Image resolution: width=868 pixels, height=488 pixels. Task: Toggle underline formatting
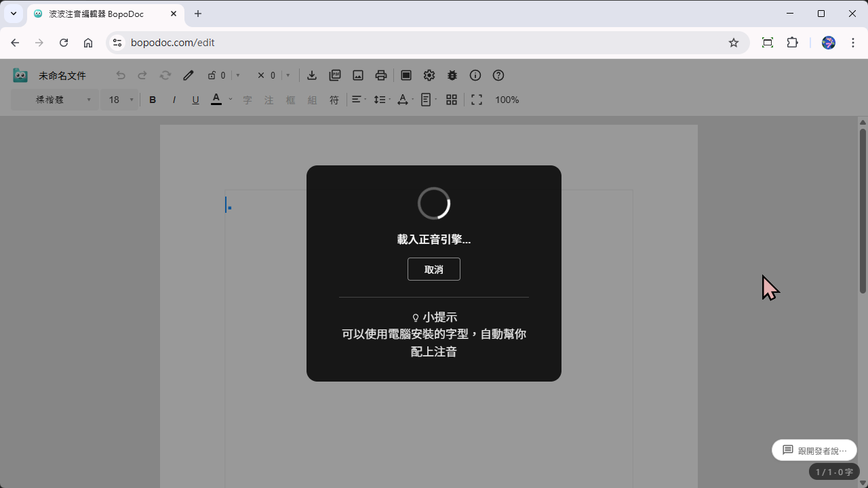tap(195, 100)
